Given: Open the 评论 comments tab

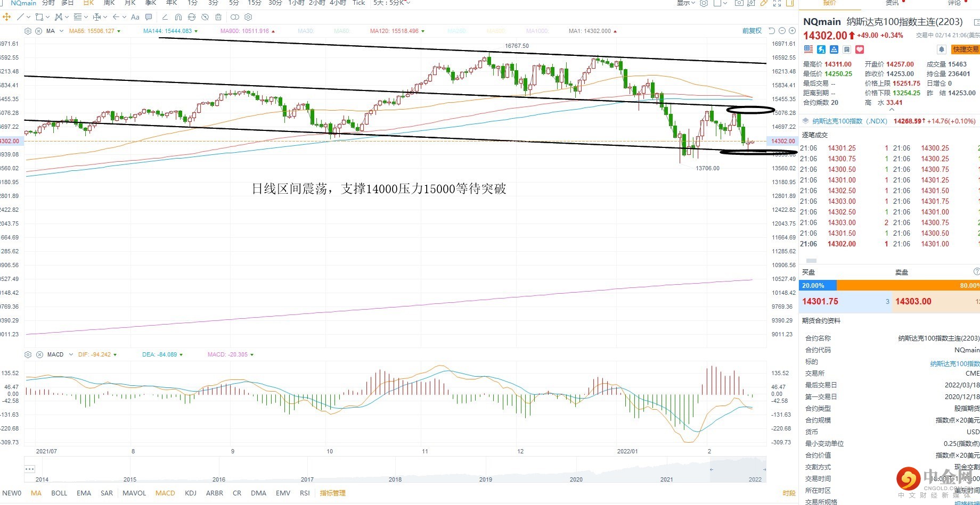Looking at the screenshot, I should coord(954,3).
